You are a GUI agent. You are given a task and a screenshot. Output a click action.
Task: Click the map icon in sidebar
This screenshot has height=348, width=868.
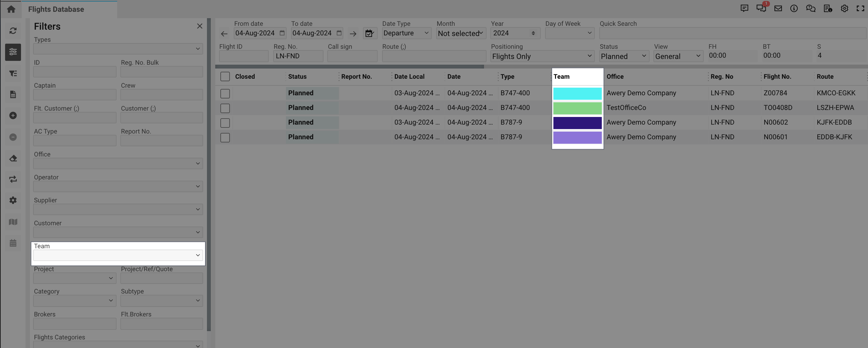pos(13,221)
